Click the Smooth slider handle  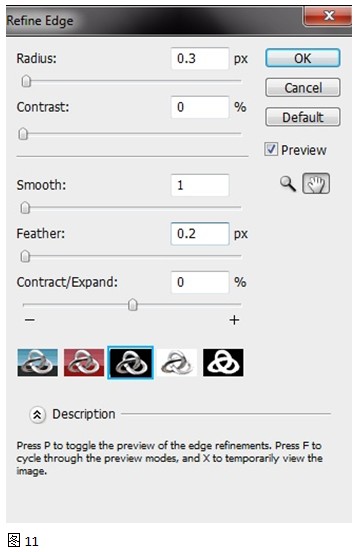pos(25,208)
